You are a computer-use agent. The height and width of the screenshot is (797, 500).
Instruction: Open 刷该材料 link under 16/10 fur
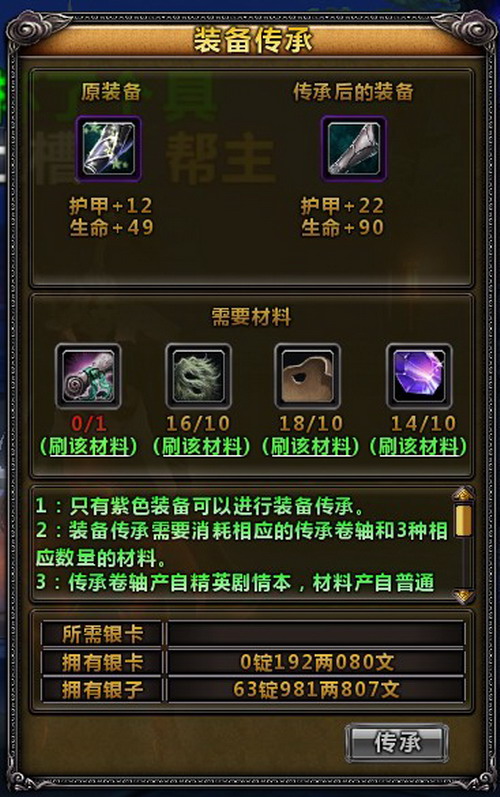[x=202, y=447]
